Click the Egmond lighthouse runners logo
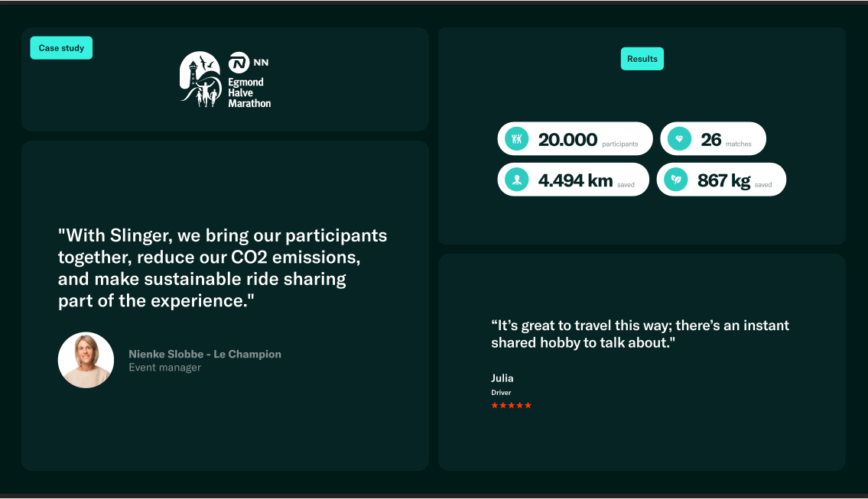Viewport: 868px width, 499px height. click(200, 80)
